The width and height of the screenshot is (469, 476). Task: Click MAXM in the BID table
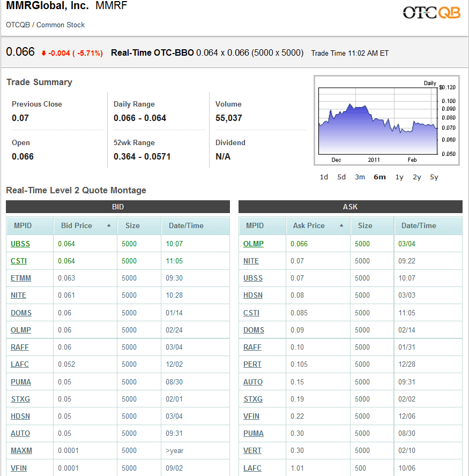21,450
